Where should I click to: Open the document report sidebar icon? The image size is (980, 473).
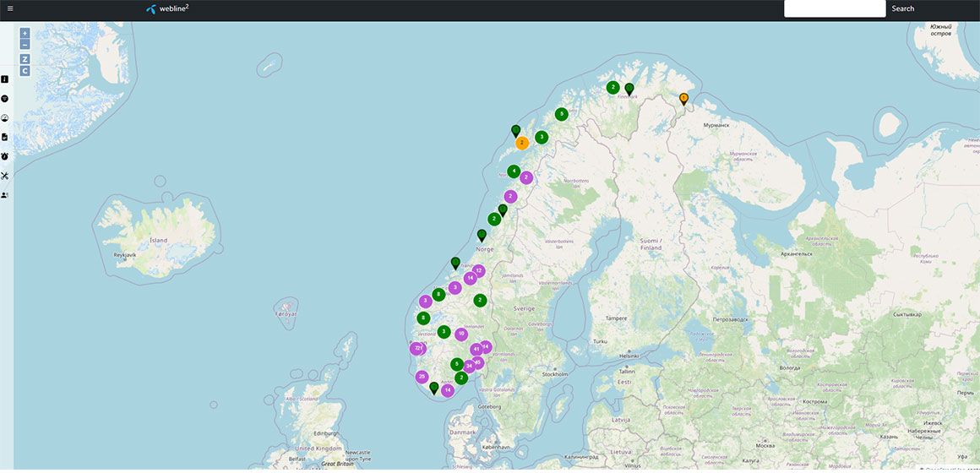(5, 137)
